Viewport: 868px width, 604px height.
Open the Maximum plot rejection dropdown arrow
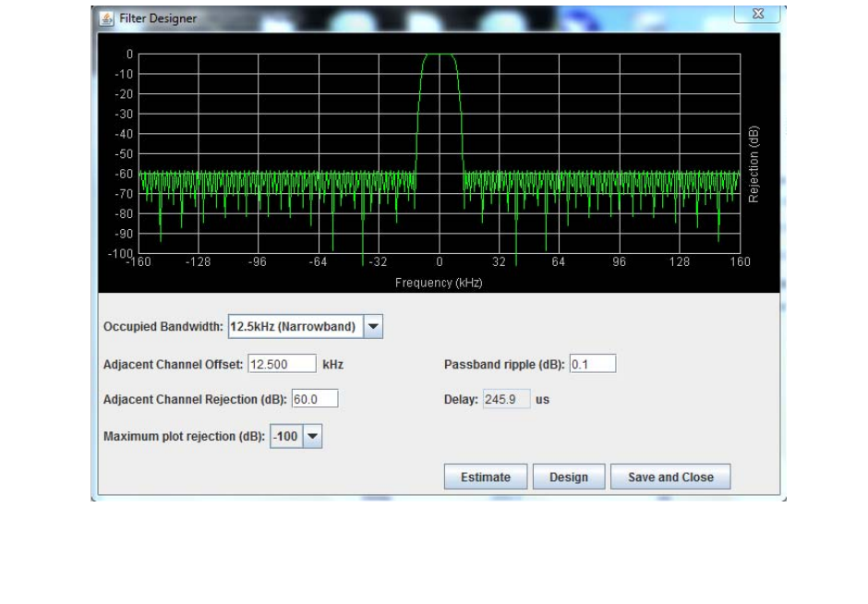coord(312,436)
